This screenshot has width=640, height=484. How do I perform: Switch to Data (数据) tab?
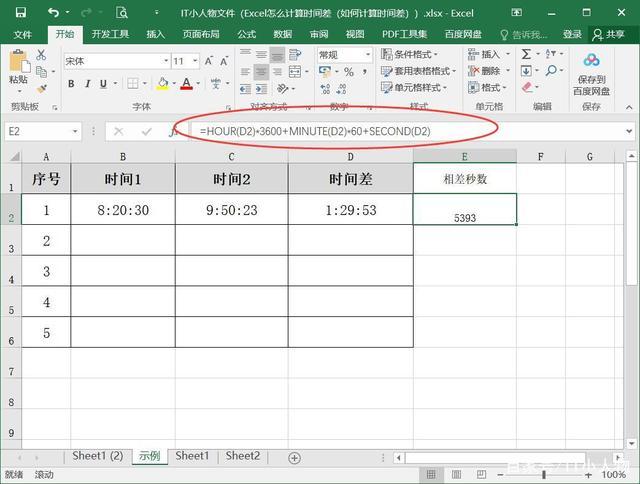coord(282,34)
